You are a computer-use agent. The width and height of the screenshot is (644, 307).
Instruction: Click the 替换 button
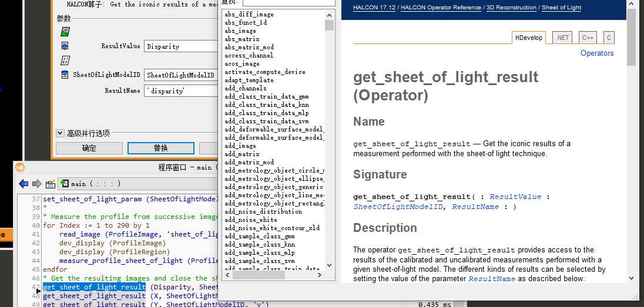(160, 148)
